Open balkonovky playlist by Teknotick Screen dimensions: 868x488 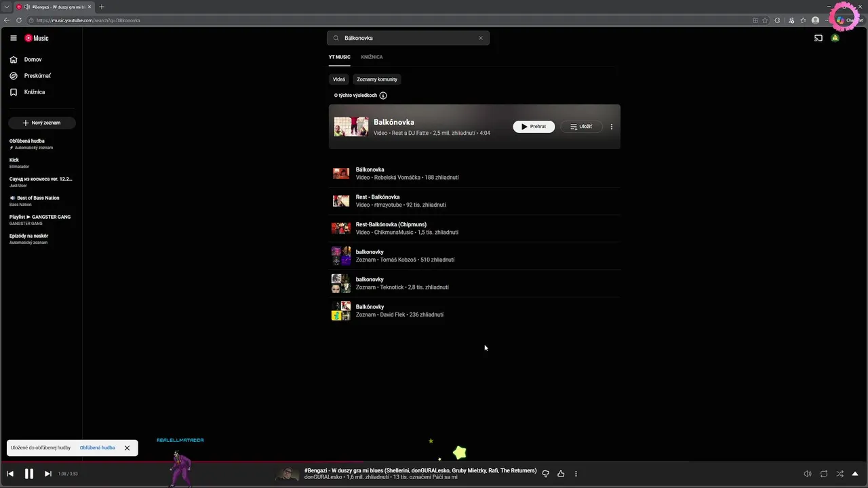(x=475, y=283)
